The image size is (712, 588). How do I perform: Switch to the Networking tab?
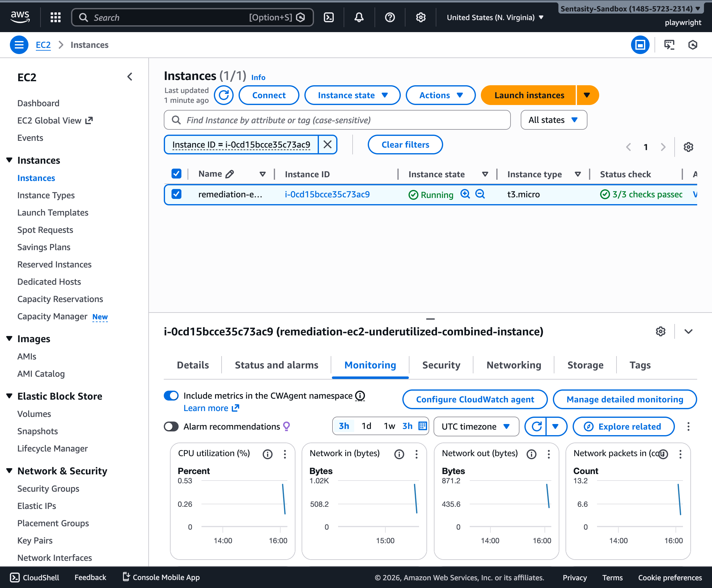(x=513, y=365)
